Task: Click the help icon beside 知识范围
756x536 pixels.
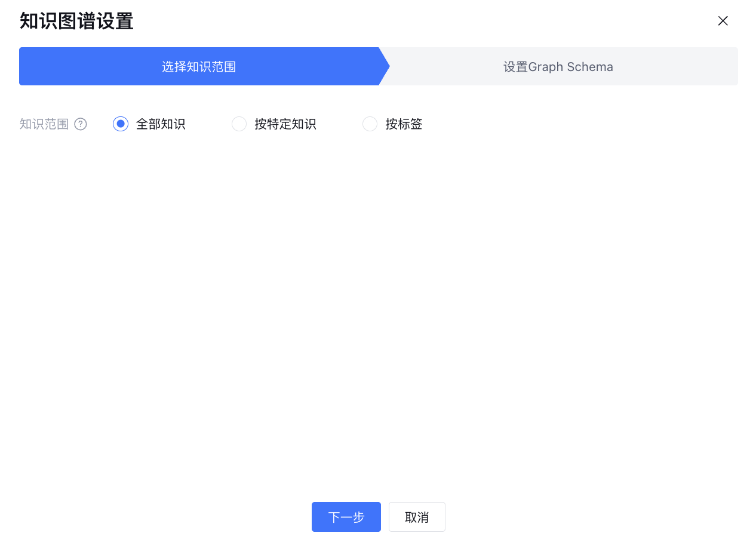Action: click(81, 124)
